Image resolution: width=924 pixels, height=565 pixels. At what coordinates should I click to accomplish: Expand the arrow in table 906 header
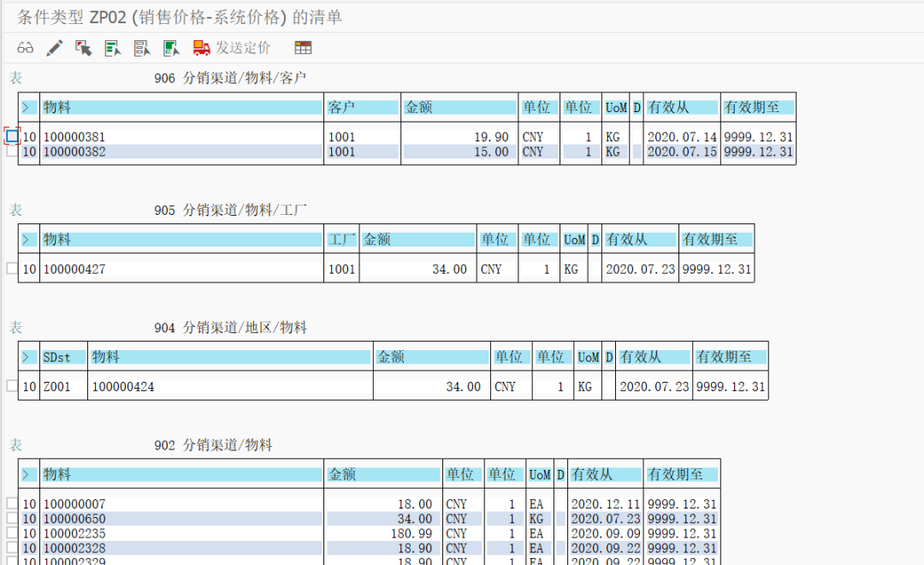click(27, 107)
